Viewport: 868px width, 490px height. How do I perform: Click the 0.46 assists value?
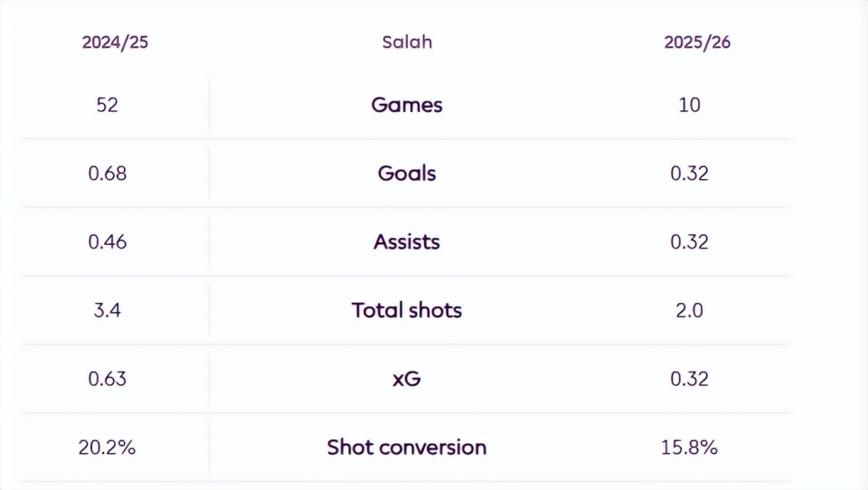click(107, 242)
